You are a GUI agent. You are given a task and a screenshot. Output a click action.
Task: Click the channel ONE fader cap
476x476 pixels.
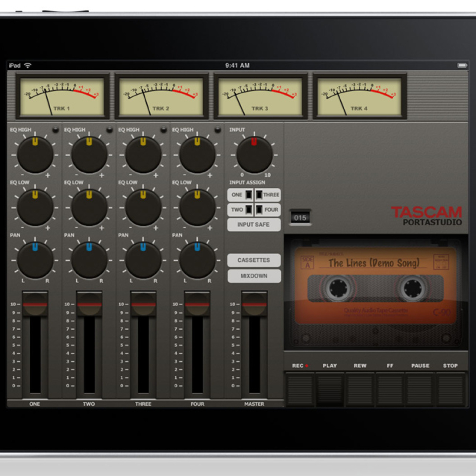(x=35, y=304)
